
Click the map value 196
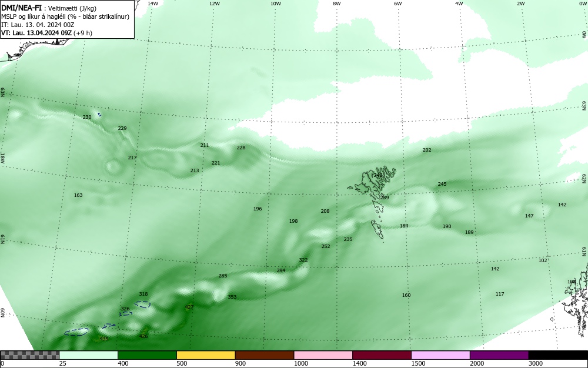pyautogui.click(x=258, y=209)
